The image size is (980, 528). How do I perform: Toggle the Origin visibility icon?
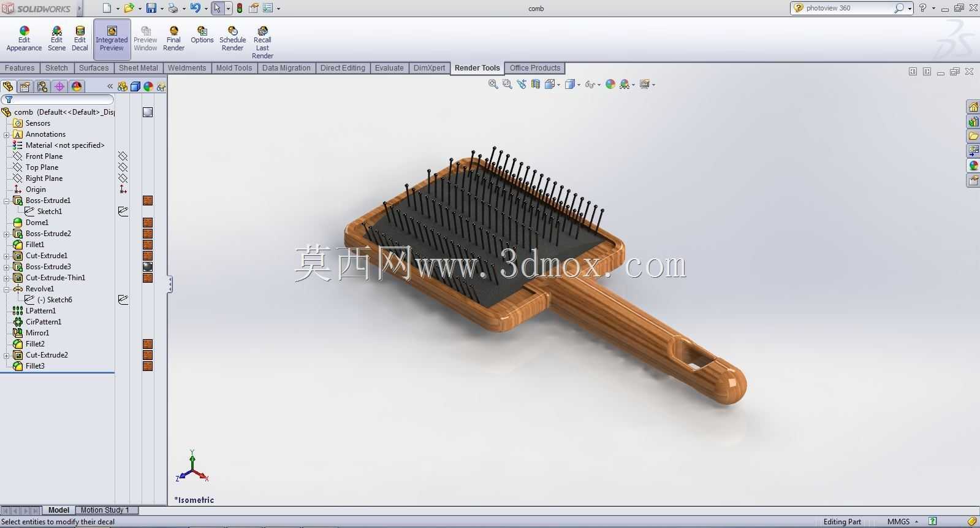[123, 189]
